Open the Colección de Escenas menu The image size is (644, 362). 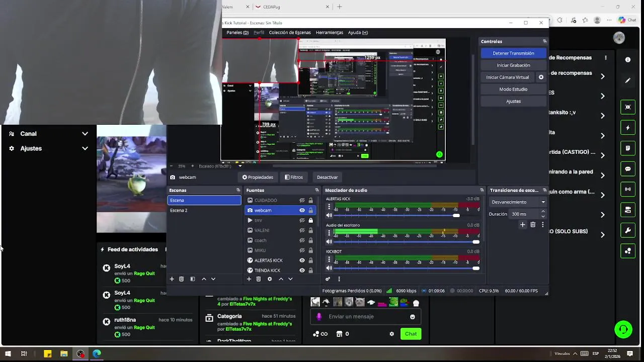tap(290, 33)
